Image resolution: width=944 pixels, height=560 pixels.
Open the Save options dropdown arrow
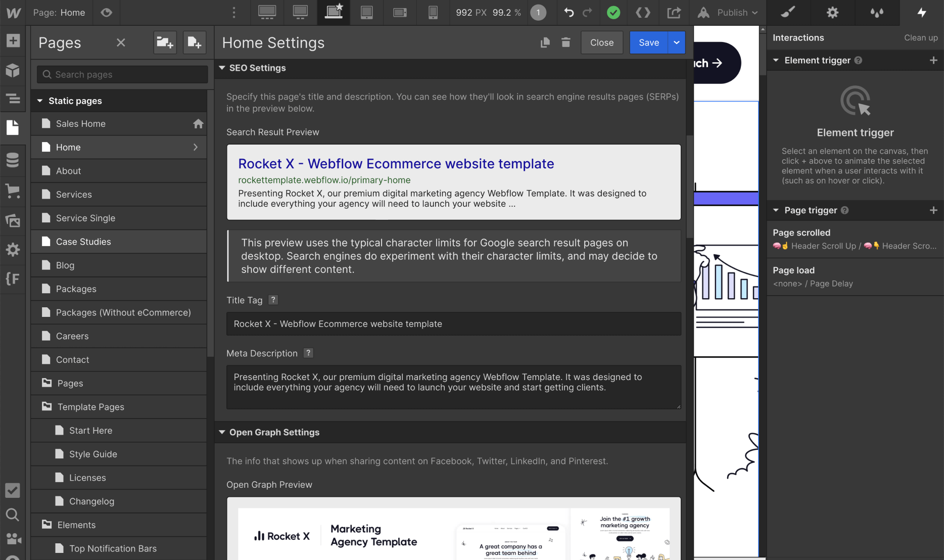pos(677,42)
